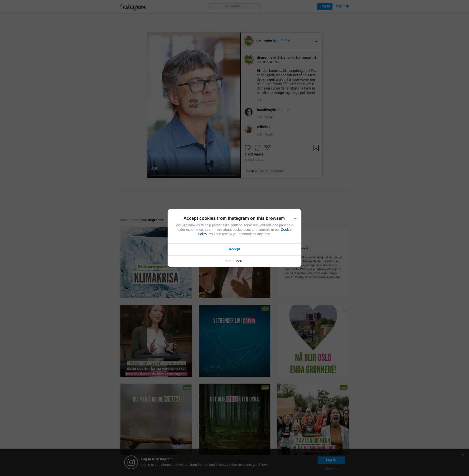Dismiss the bottom login banner

463,454
